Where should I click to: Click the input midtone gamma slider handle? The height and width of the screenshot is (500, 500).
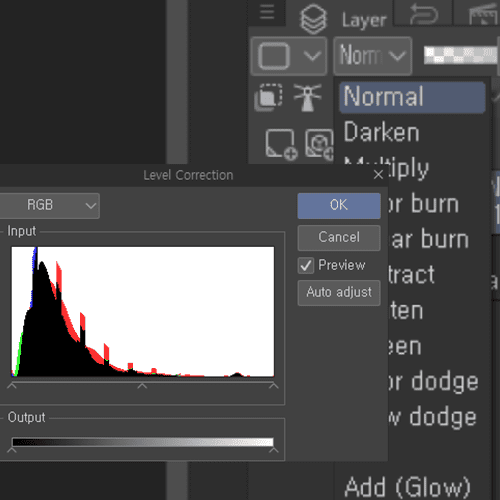click(142, 386)
